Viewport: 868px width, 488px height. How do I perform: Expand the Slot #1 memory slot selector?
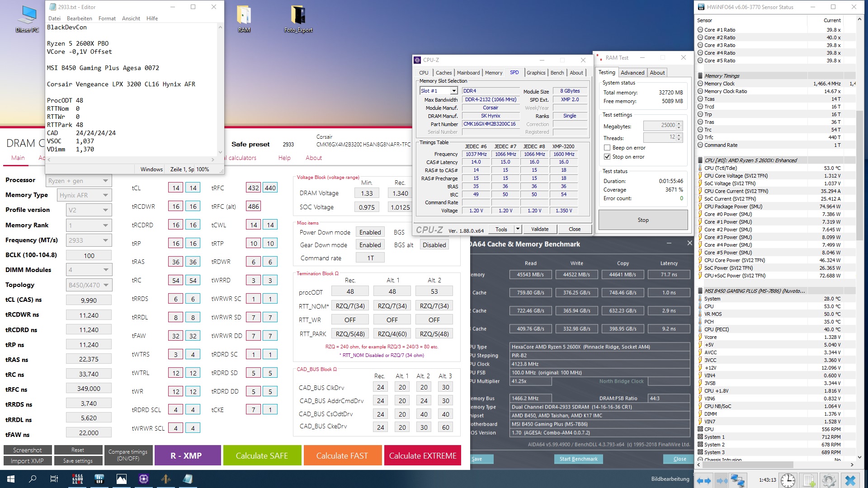tap(453, 91)
